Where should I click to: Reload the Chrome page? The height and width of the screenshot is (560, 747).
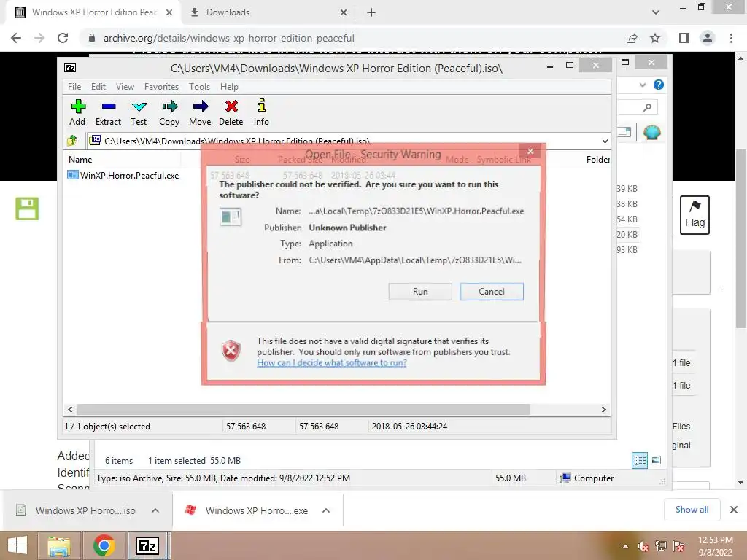tap(63, 38)
